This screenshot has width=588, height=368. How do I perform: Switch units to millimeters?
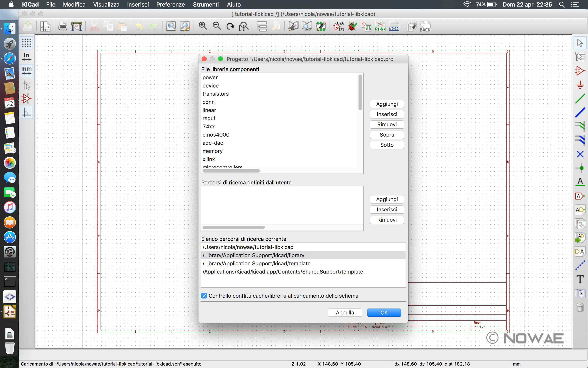(x=27, y=71)
